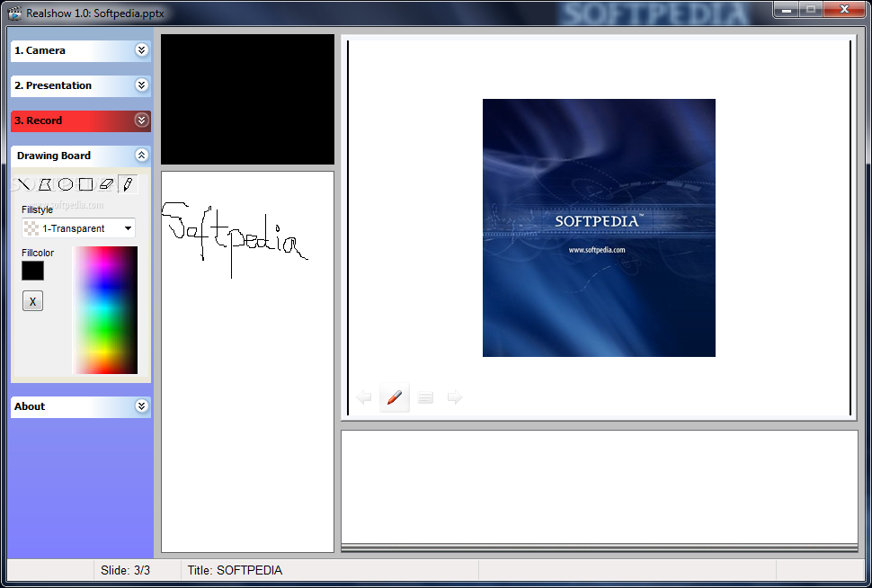Expand the 1. Camera panel

point(81,50)
